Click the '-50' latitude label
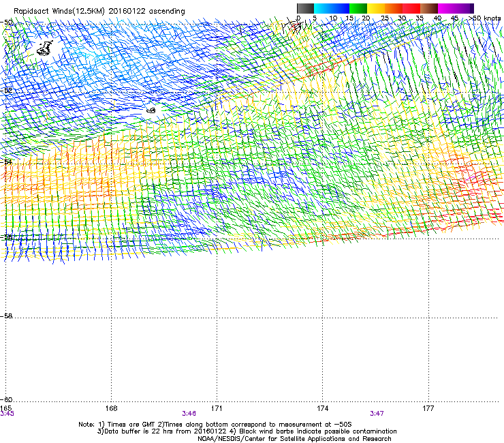 click(6, 22)
